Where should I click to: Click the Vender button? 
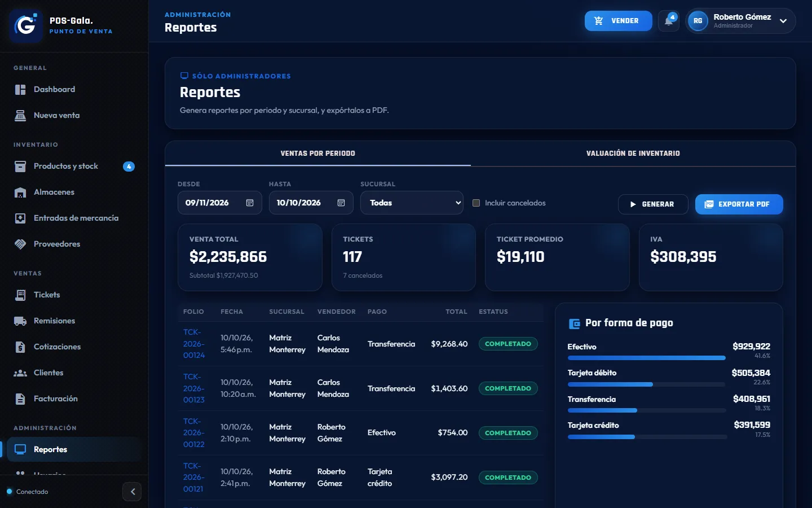point(619,21)
